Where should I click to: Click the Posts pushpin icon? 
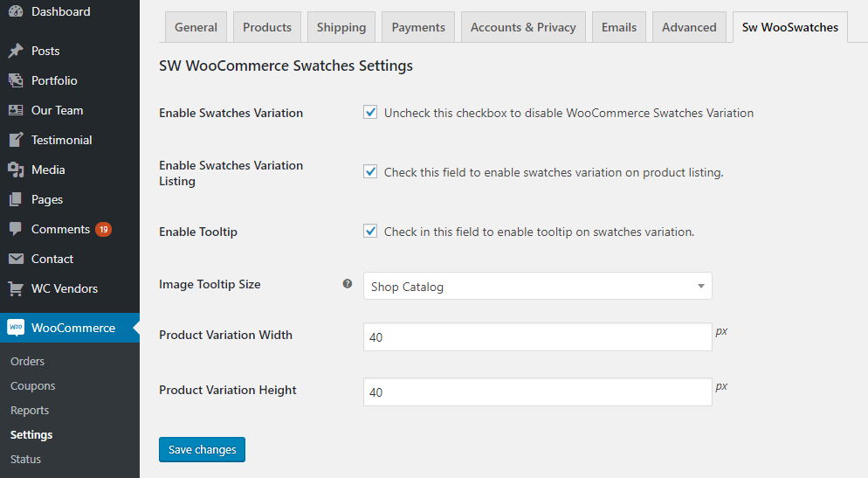coord(16,51)
